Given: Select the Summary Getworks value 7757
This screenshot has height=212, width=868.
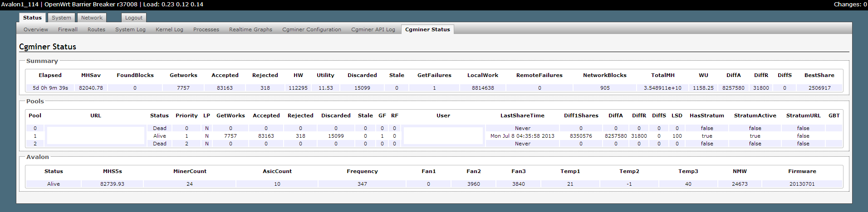Looking at the screenshot, I should pyautogui.click(x=183, y=88).
